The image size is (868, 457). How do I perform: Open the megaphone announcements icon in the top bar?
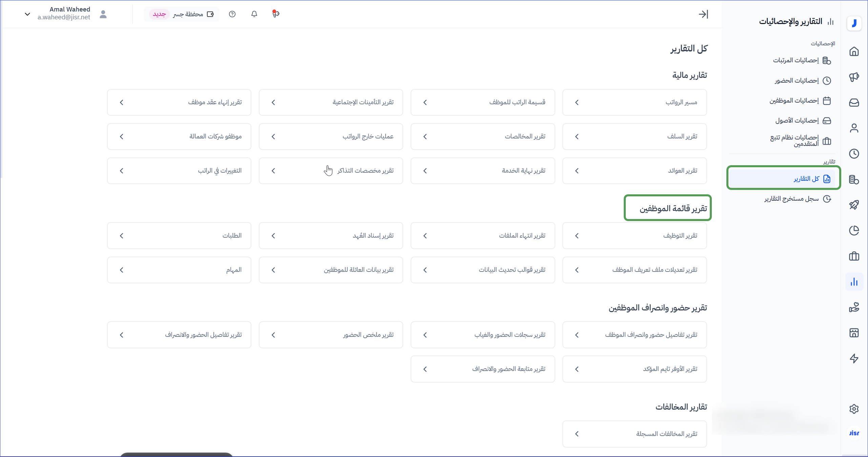click(x=276, y=14)
